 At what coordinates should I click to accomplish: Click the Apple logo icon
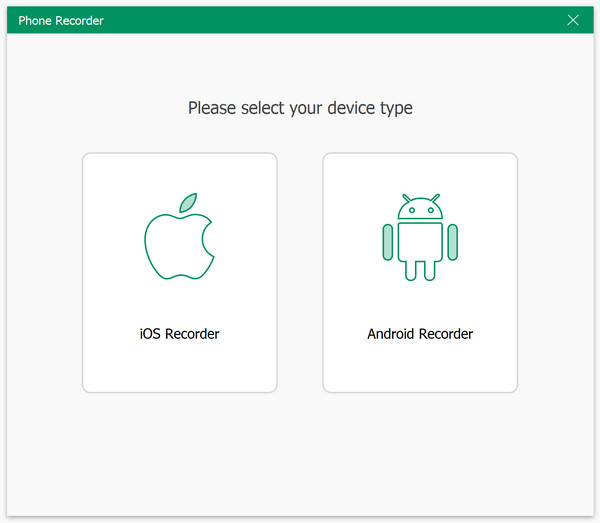[x=179, y=236]
